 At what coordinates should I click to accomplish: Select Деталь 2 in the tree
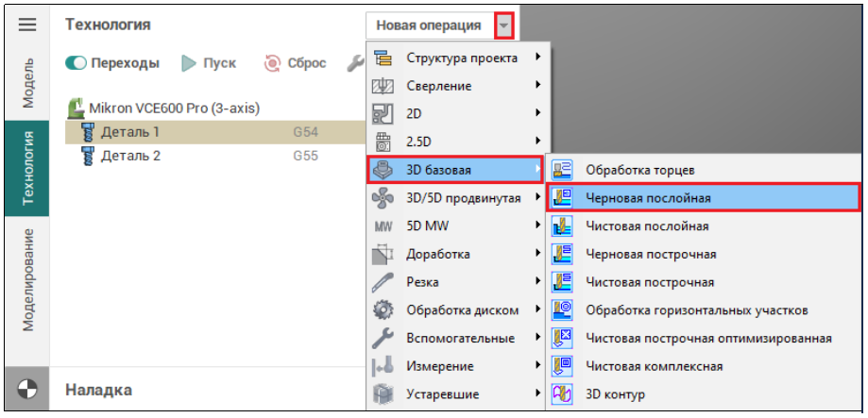pyautogui.click(x=130, y=156)
